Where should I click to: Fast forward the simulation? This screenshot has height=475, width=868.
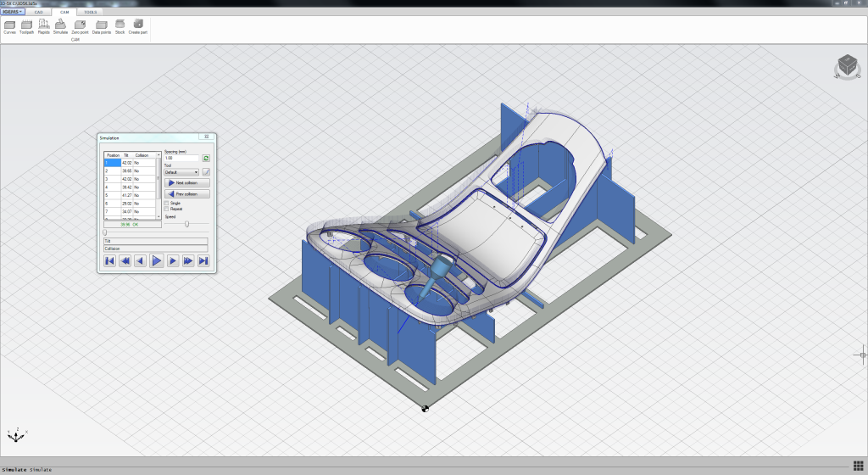188,260
